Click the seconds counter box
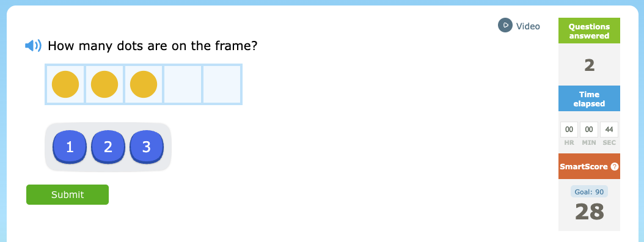Screen dimensions: 644x242 pyautogui.click(x=609, y=130)
